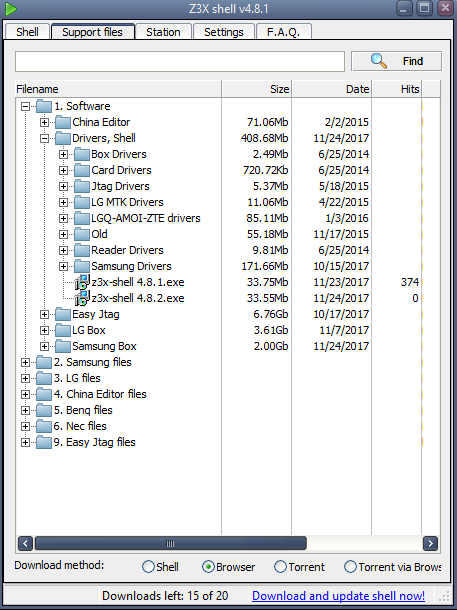The image size is (457, 610).
Task: Click the 408.68Mb size value
Action: coord(264,138)
